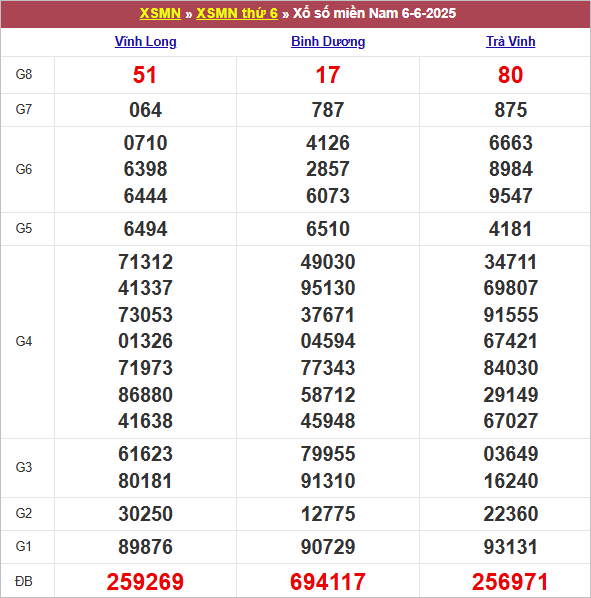The height and width of the screenshot is (598, 591).
Task: Click the G4 number 45948
Action: tap(328, 421)
